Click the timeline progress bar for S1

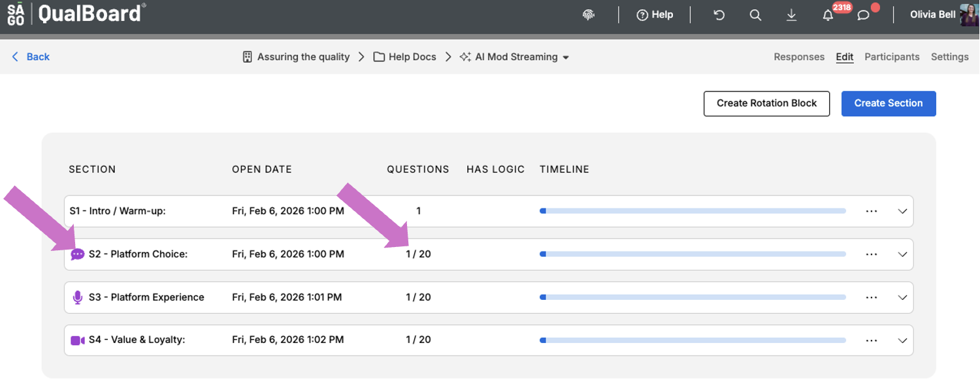coord(691,211)
